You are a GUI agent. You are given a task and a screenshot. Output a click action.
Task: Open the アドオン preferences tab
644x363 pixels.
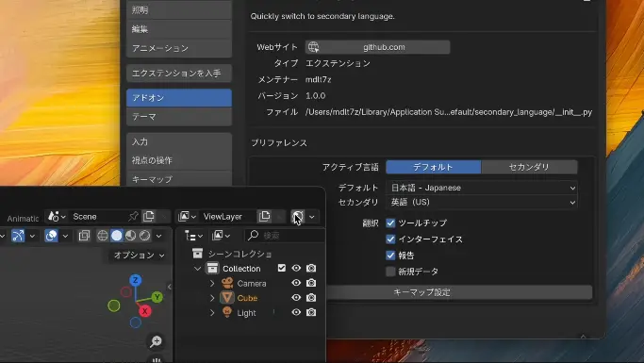[179, 98]
